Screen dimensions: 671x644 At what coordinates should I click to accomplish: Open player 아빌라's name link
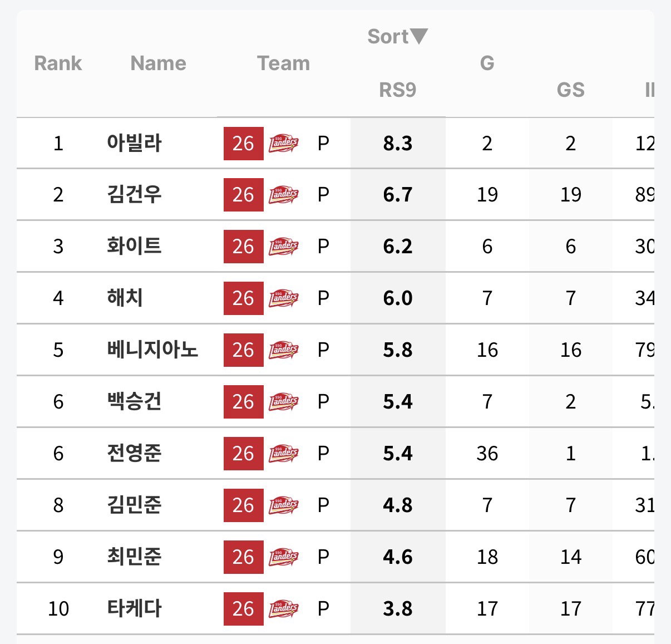[x=134, y=143]
